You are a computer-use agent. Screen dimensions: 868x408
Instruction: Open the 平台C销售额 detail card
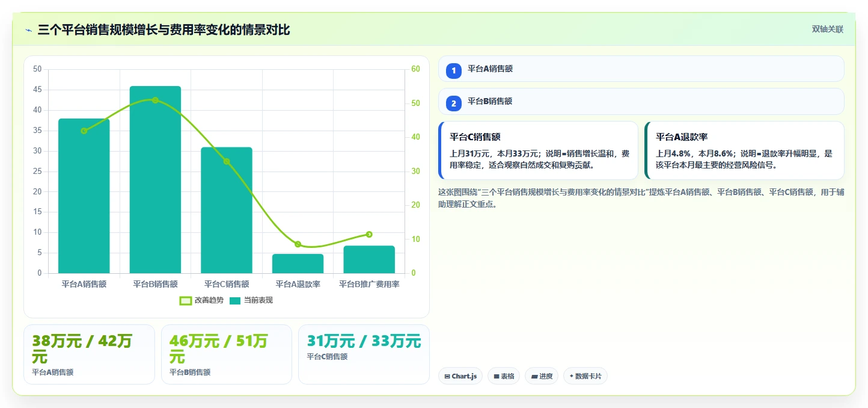point(539,150)
